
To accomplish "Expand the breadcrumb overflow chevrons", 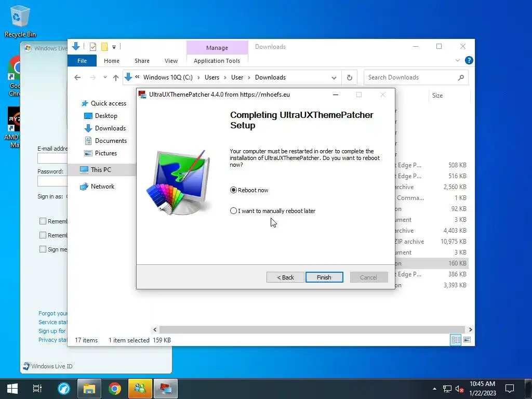I will [x=137, y=77].
